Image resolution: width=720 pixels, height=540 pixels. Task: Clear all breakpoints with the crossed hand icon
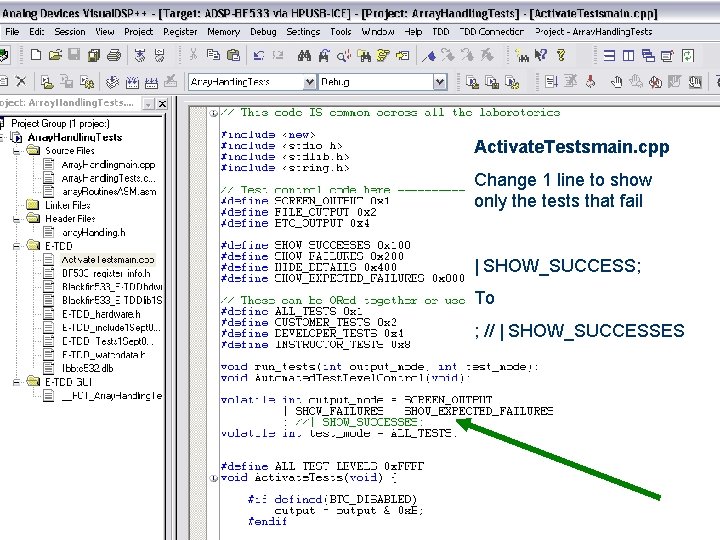(655, 82)
